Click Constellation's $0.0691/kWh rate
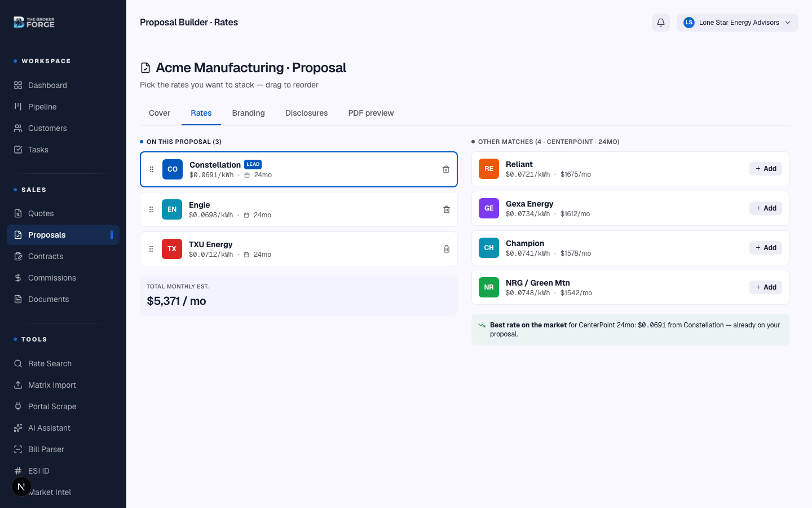Viewport: 812px width, 508px height. point(211,175)
